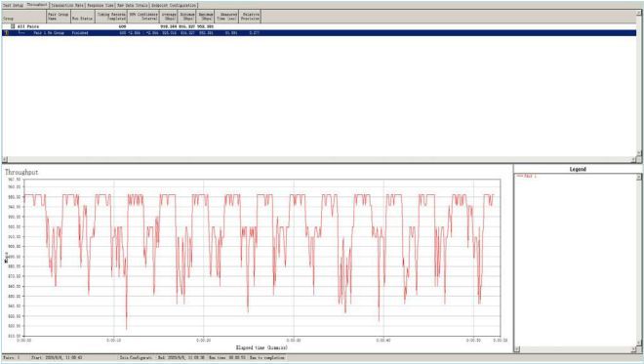Click the Pair Group Name column header
Screen dimensions: 644x364
tap(59, 17)
